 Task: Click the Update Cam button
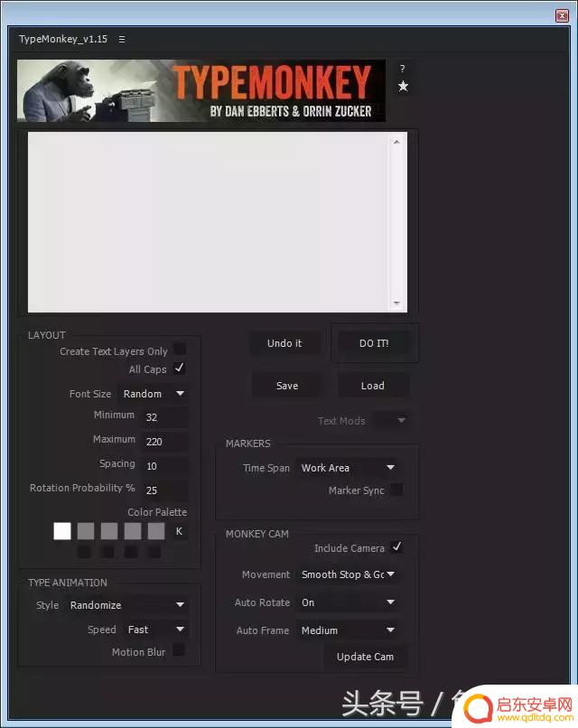pyautogui.click(x=366, y=657)
